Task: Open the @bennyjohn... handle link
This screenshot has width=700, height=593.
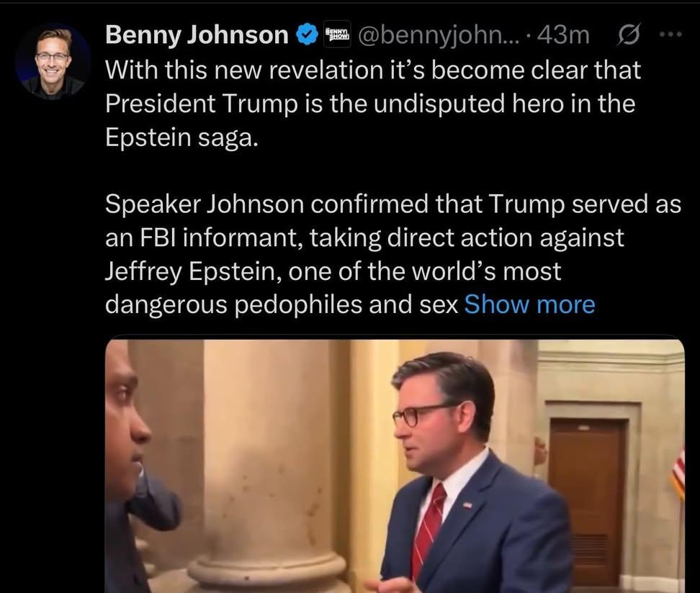Action: click(x=439, y=35)
